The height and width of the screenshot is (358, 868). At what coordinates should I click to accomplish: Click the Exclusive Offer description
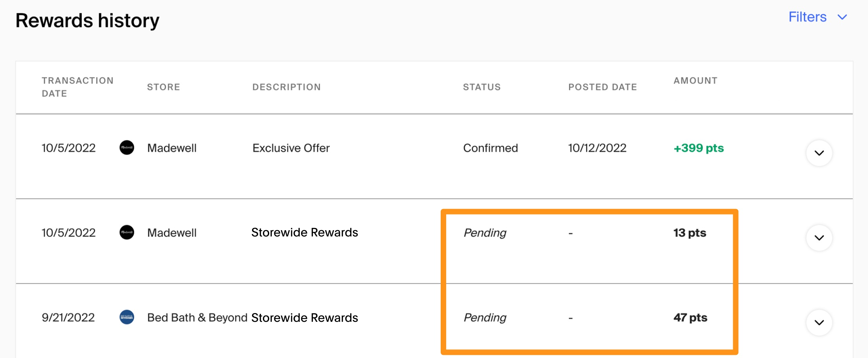coord(291,148)
